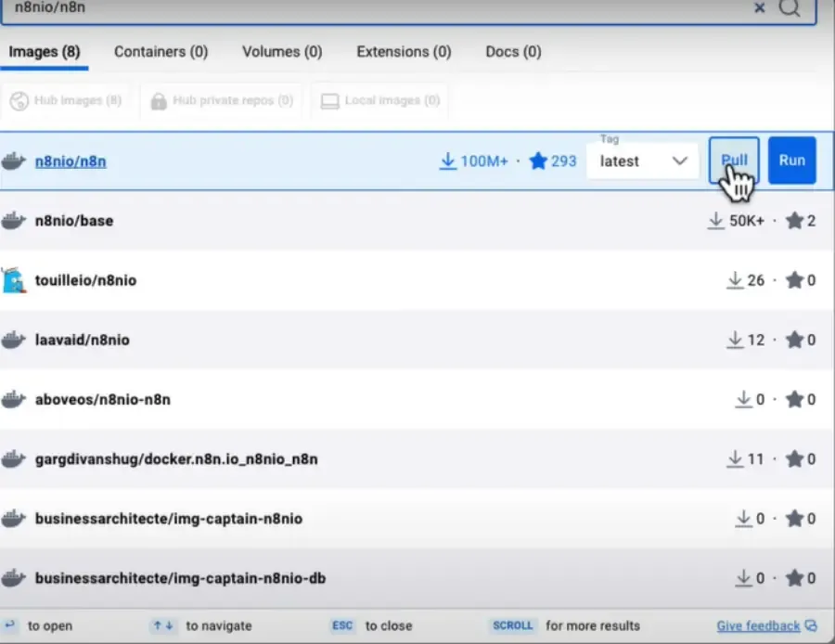Select the n8nio/base result

pyautogui.click(x=417, y=221)
